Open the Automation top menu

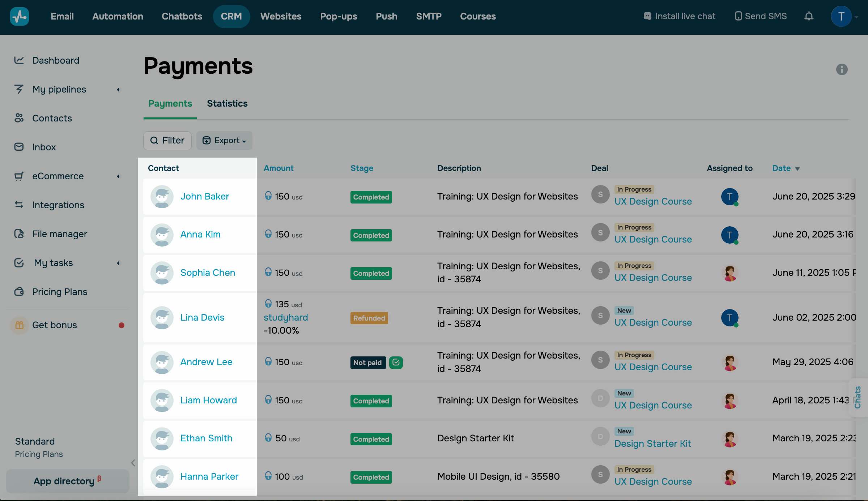[x=118, y=16]
